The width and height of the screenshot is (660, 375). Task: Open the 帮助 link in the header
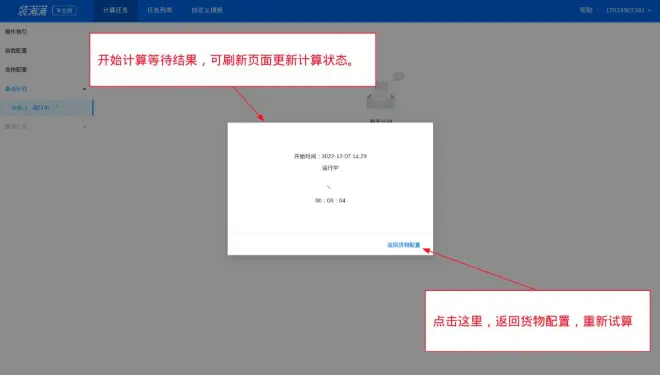(586, 10)
